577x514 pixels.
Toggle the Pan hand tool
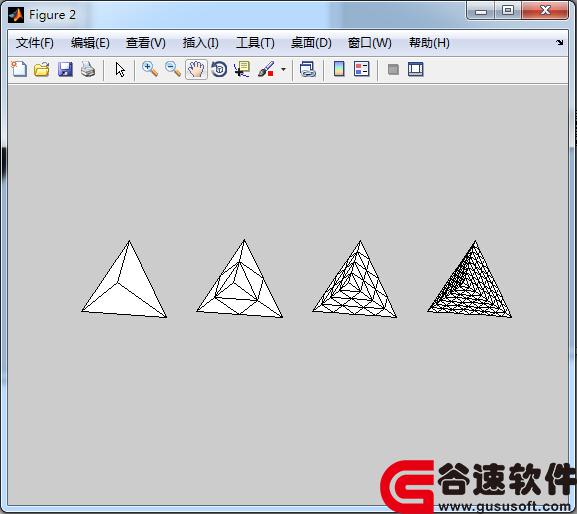click(x=196, y=69)
